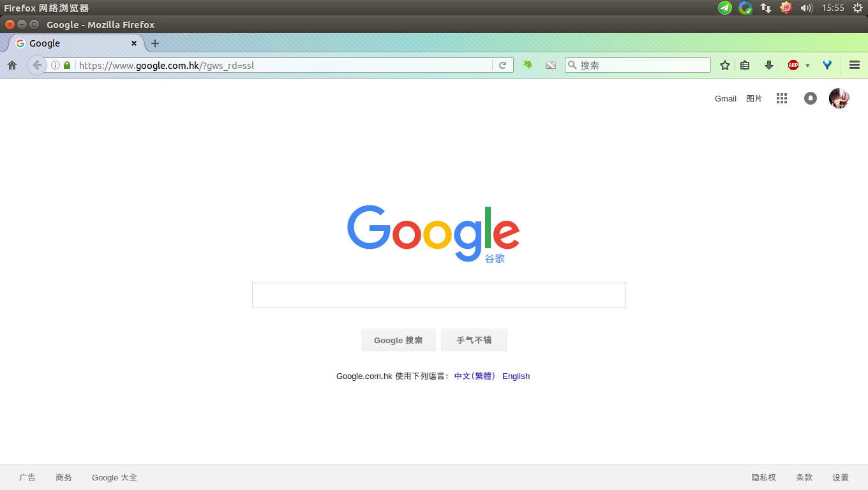Open the pinyin input method indicator
The image size is (868, 490).
(786, 8)
